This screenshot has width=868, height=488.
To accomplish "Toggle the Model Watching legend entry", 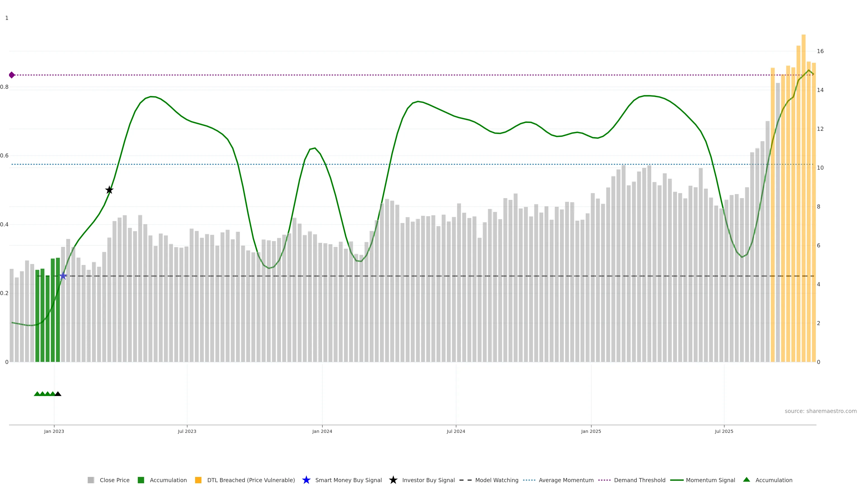I will [496, 480].
